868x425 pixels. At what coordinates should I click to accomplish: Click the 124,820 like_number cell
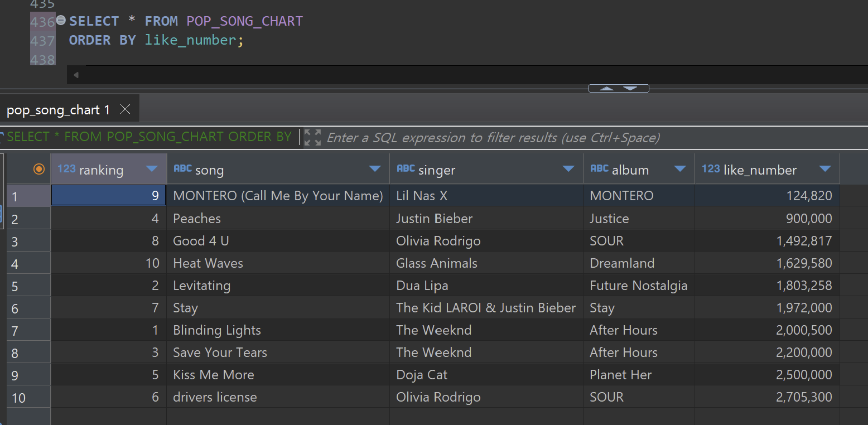pos(767,196)
